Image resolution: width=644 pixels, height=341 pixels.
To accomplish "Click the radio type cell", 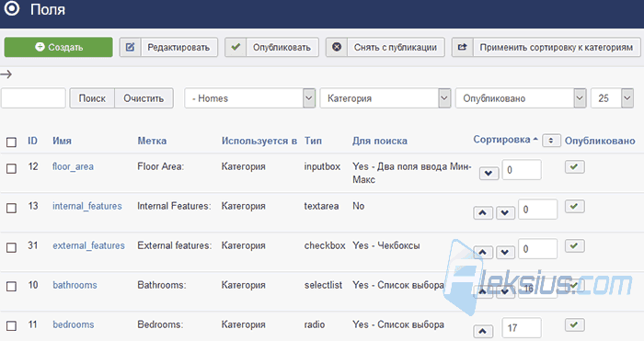I will 315,324.
